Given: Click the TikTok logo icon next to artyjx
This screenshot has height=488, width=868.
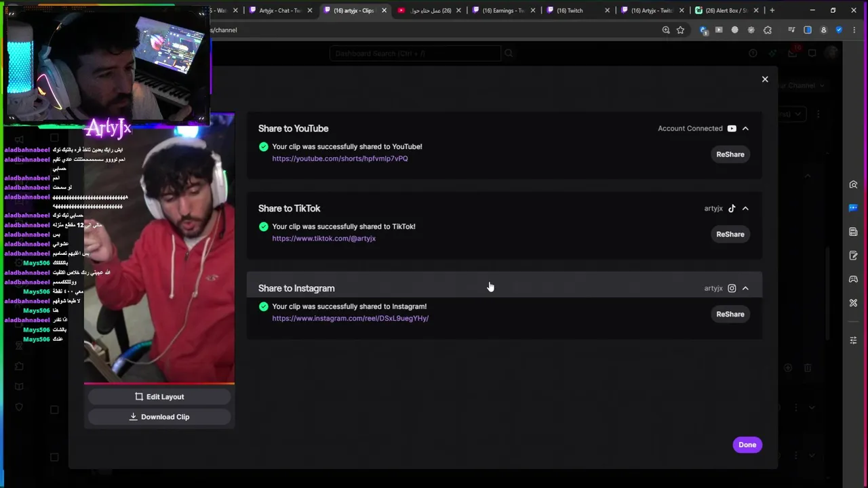Looking at the screenshot, I should click(x=732, y=209).
